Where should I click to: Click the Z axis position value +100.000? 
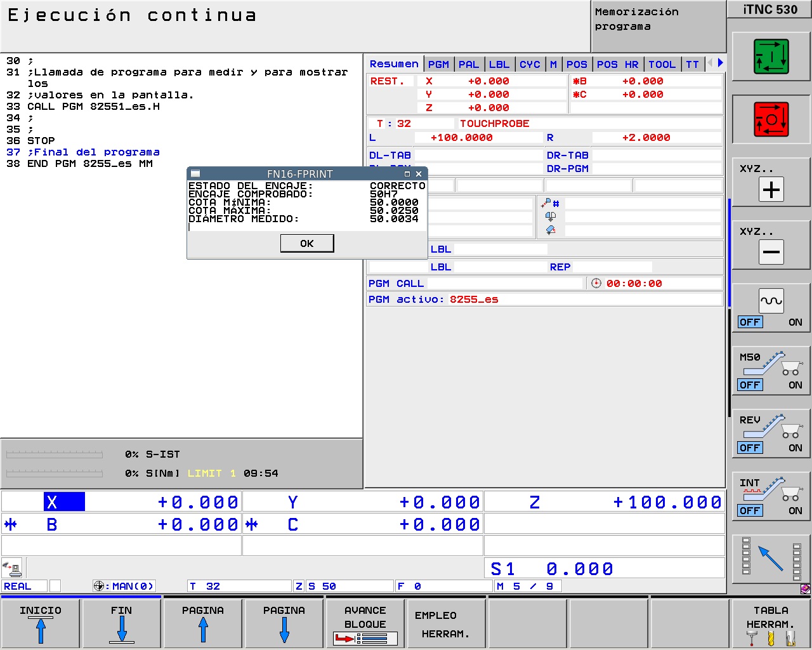667,502
